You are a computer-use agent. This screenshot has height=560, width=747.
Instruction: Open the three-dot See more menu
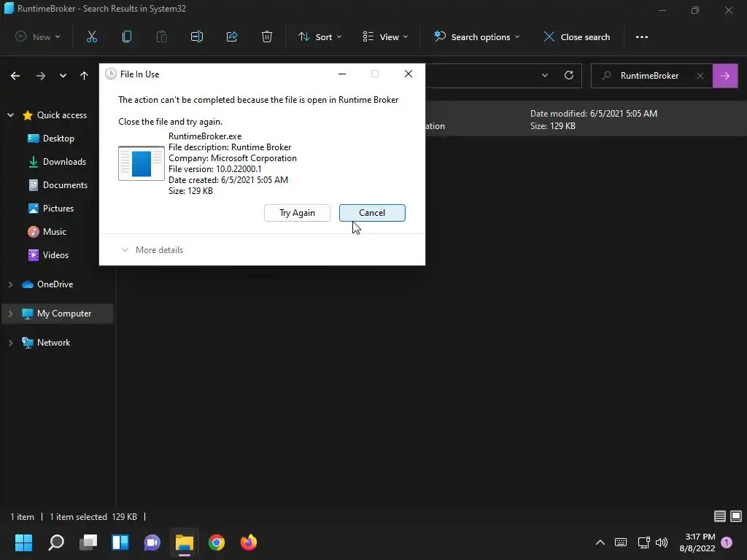pos(642,37)
